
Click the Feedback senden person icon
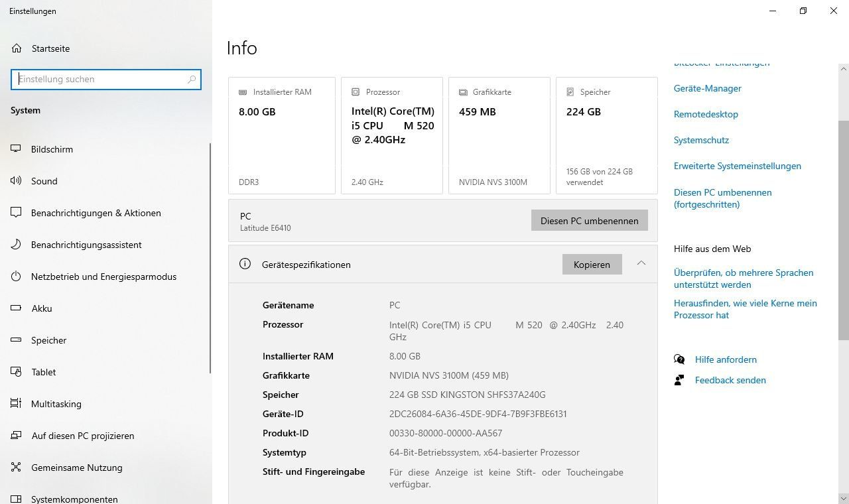point(679,380)
